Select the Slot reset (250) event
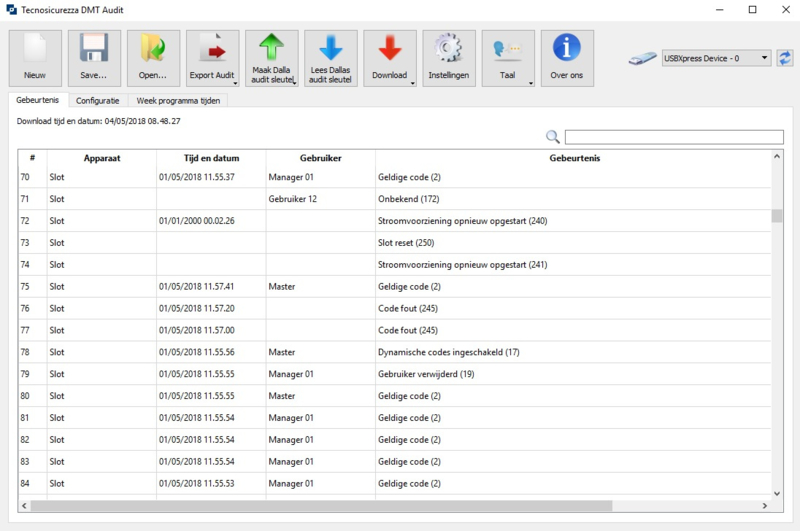The height and width of the screenshot is (531, 800). (406, 243)
